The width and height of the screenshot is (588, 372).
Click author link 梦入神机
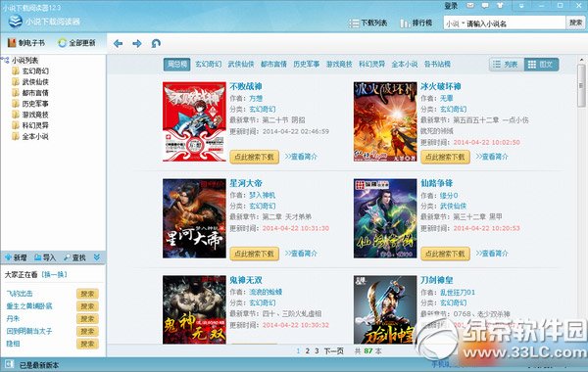pyautogui.click(x=262, y=195)
